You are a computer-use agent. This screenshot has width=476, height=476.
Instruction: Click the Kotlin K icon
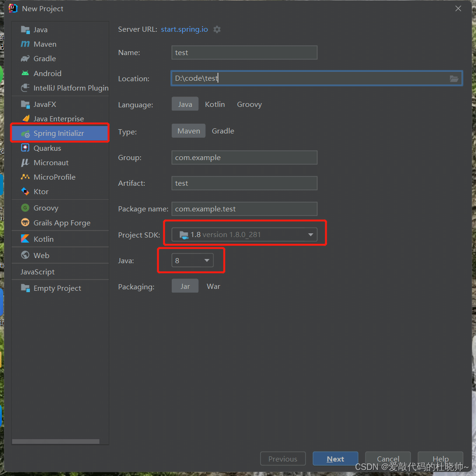[x=25, y=239]
